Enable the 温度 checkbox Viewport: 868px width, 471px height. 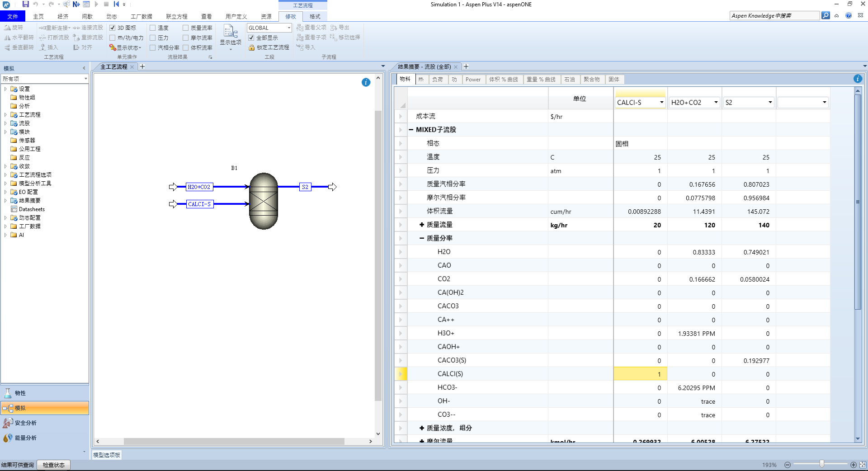tap(153, 28)
